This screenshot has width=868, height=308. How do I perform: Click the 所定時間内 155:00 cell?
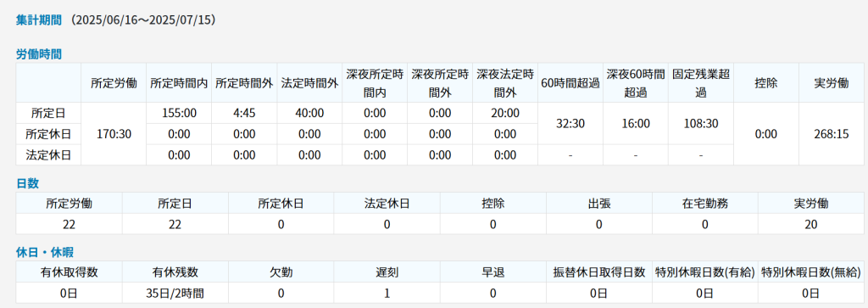[x=179, y=114]
